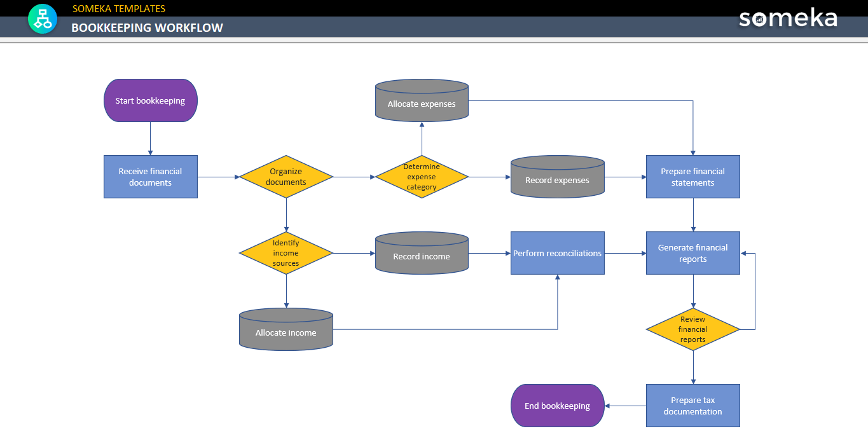Select the Allocate income cylinder shape
The height and width of the screenshot is (445, 868).
[286, 332]
